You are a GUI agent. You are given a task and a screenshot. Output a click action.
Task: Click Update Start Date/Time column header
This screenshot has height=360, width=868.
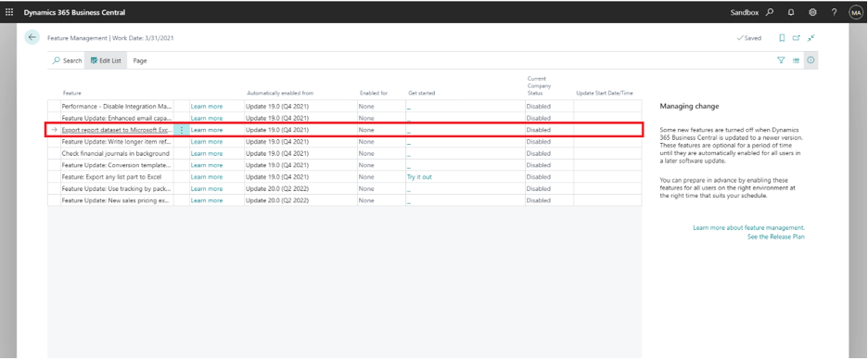click(x=604, y=93)
